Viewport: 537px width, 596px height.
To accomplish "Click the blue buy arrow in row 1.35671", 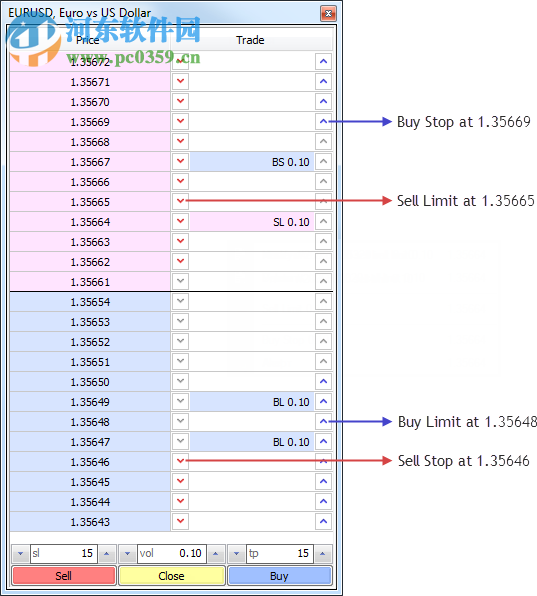I will click(323, 81).
